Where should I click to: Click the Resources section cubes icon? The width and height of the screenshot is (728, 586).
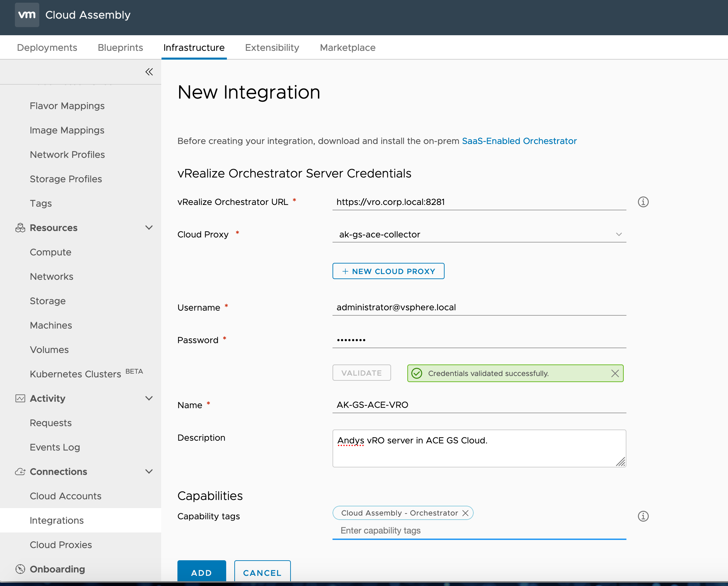tap(20, 228)
